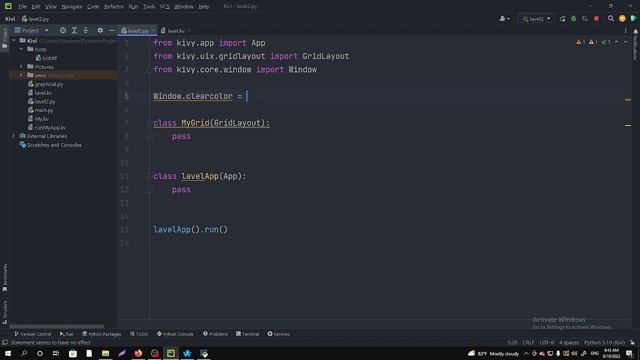Toggle Project tool window stripe button
Image resolution: width=640 pixels, height=360 pixels.
5,38
